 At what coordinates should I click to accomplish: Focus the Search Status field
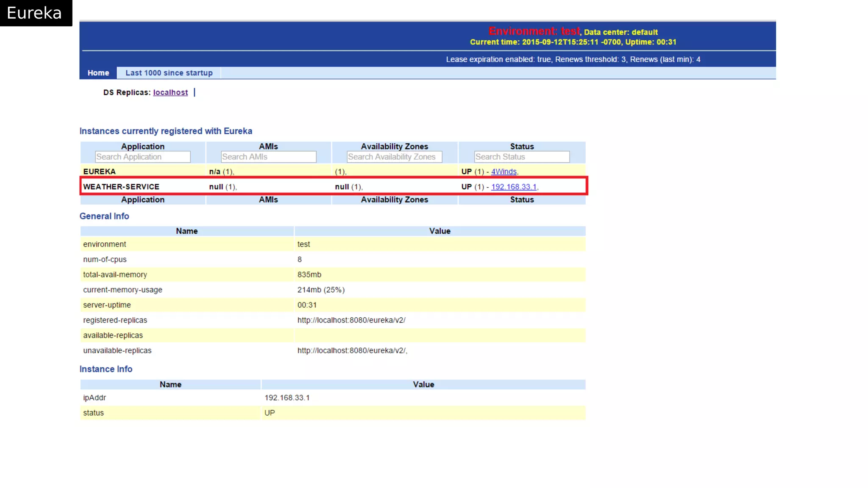(521, 157)
